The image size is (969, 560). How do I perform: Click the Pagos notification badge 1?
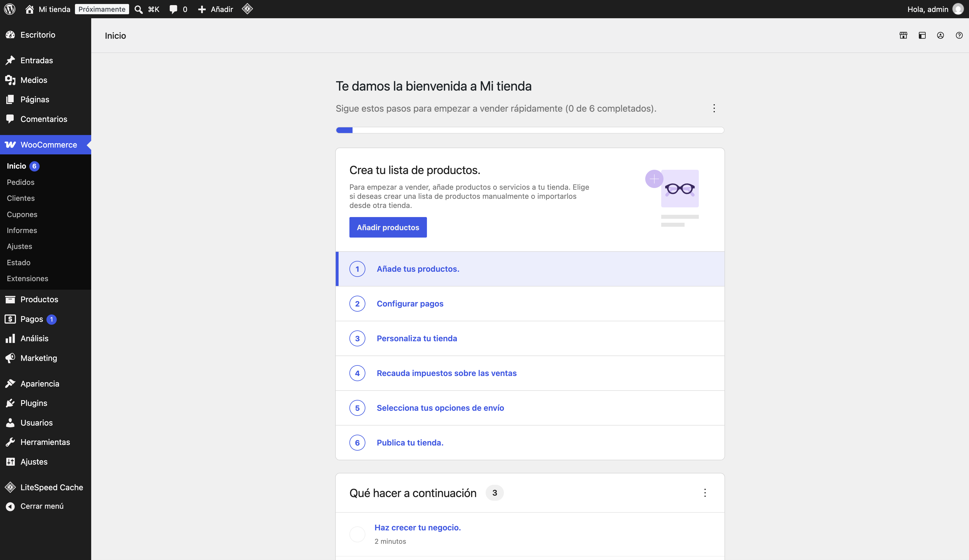[52, 319]
